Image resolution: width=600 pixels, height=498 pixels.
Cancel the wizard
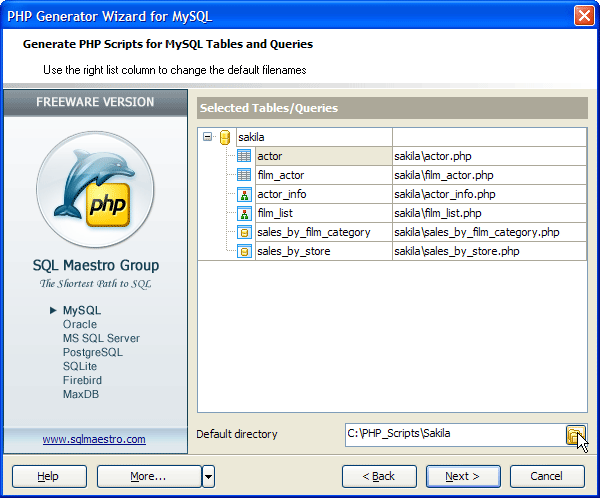(x=547, y=477)
